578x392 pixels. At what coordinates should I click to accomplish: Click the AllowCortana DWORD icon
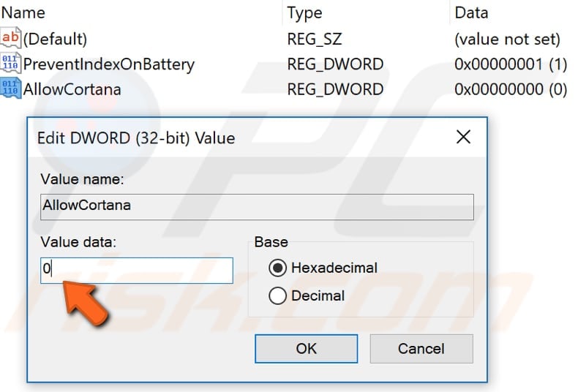tap(10, 88)
